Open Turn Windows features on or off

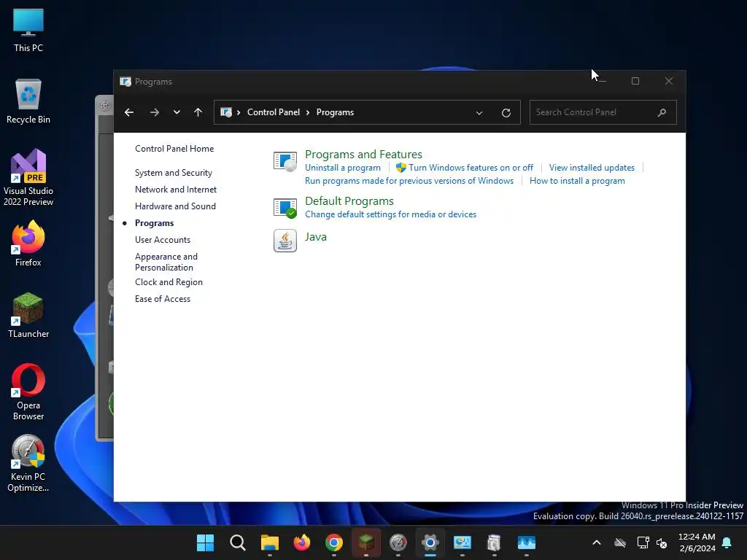coord(471,168)
